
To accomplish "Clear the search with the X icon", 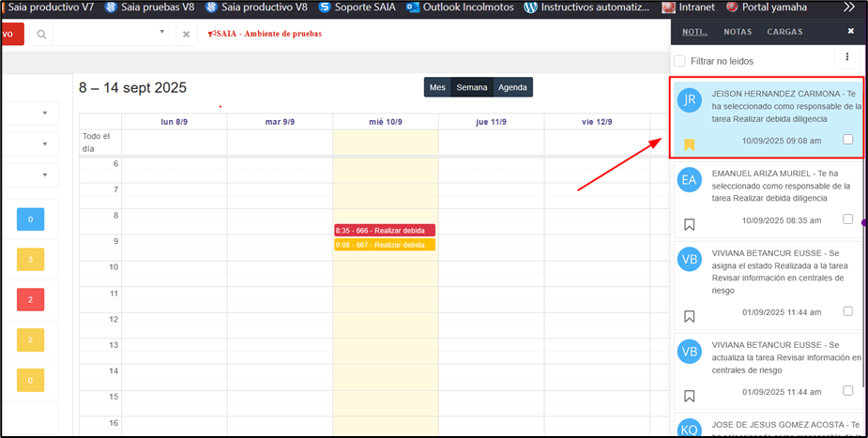I will pyautogui.click(x=186, y=35).
